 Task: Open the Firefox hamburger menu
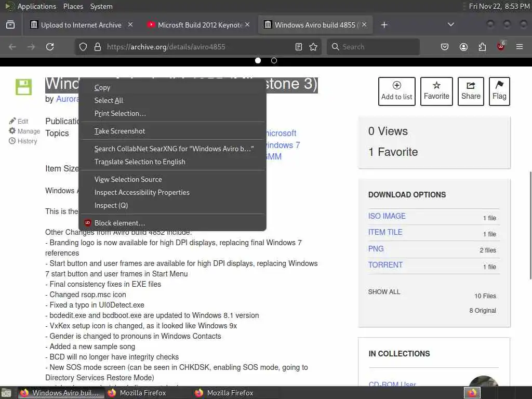pos(520,47)
